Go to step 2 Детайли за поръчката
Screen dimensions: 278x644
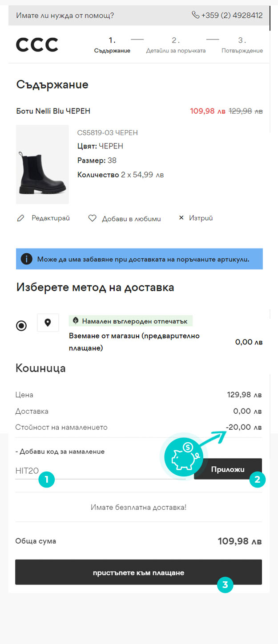coord(176,45)
